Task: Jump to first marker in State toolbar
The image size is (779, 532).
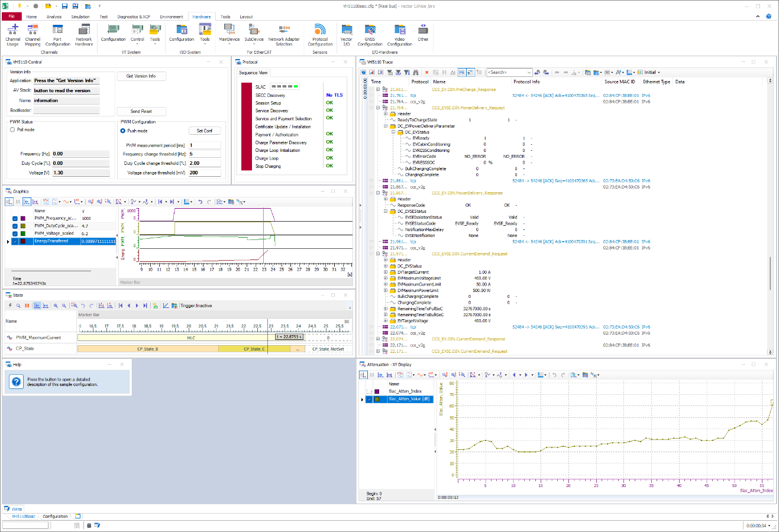Action: [121, 306]
